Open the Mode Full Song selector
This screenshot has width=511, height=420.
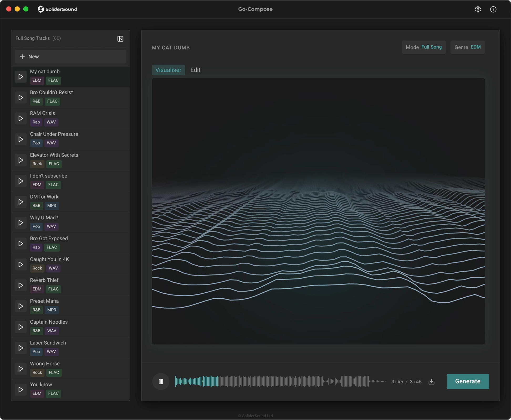423,47
